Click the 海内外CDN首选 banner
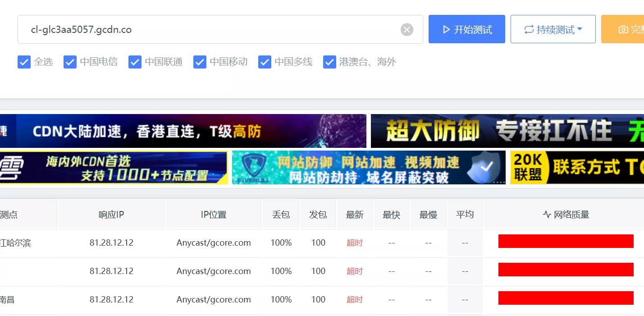This screenshot has height=316, width=644. tap(114, 168)
